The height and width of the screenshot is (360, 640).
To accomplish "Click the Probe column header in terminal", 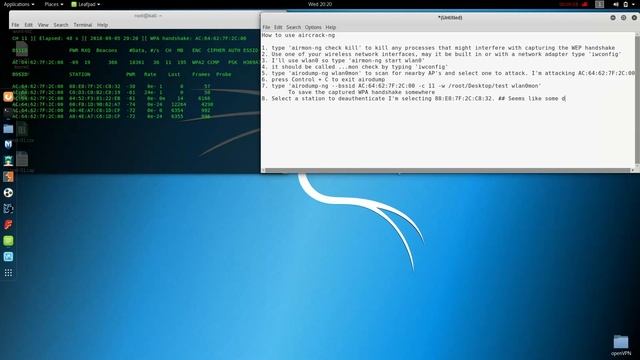I will [x=224, y=75].
